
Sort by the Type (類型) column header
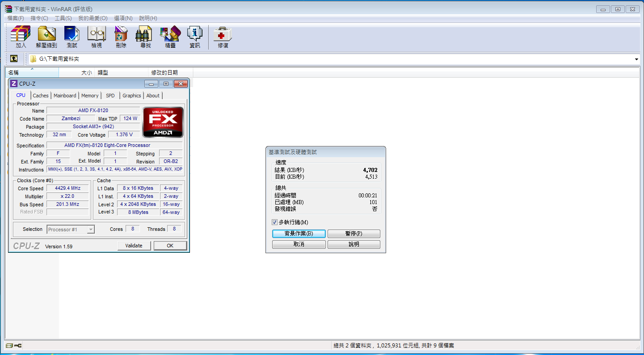point(121,72)
